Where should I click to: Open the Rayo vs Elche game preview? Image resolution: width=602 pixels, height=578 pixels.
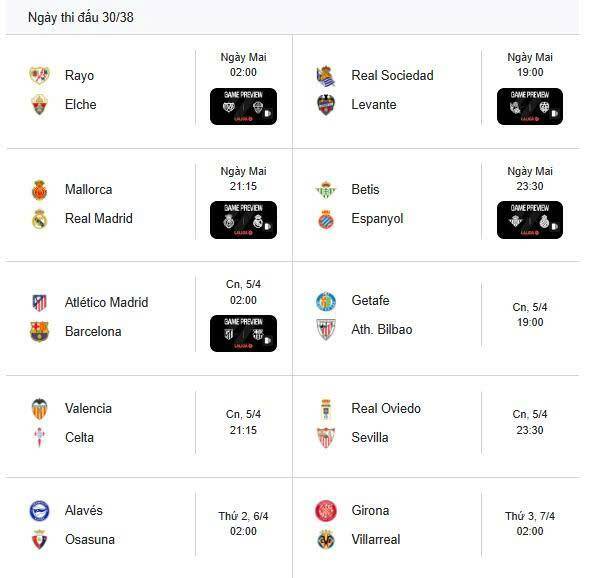243,107
